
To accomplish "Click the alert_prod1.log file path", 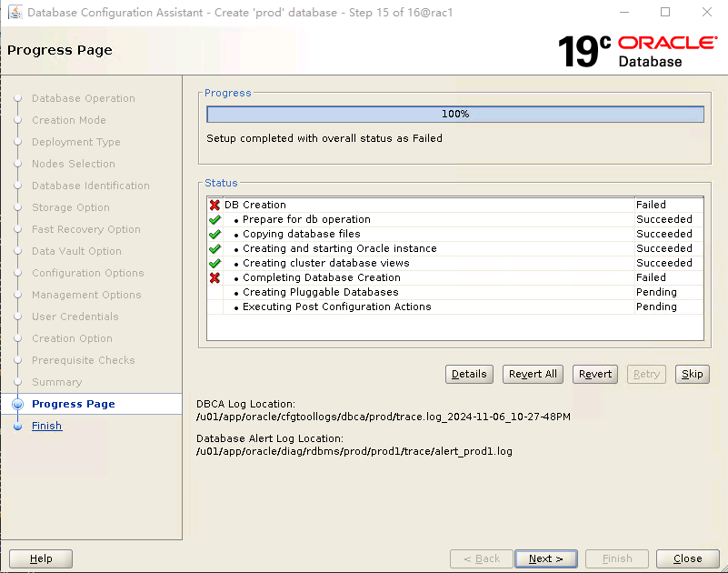I will point(354,452).
